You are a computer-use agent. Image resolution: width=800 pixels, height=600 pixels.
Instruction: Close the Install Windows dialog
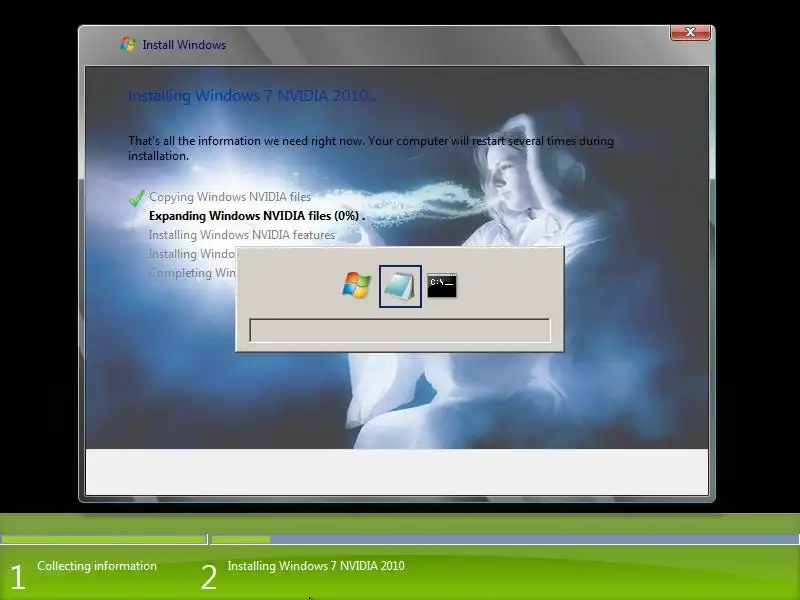tap(690, 32)
